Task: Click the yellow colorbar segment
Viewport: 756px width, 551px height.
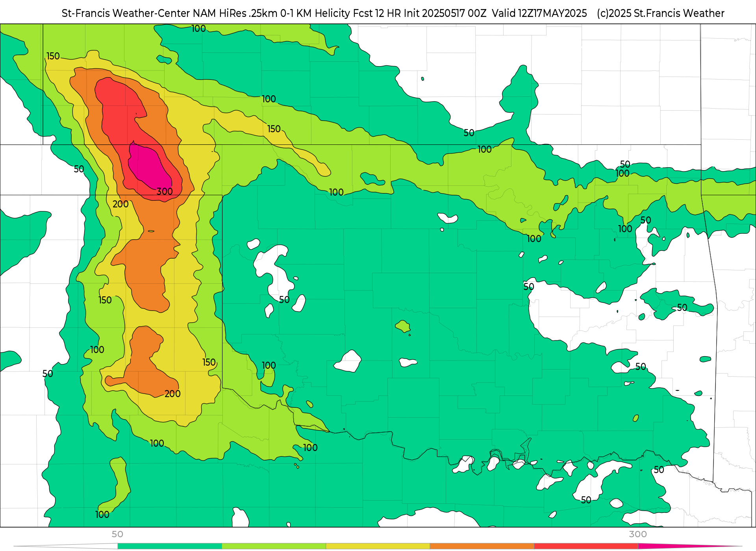Action: 378,546
